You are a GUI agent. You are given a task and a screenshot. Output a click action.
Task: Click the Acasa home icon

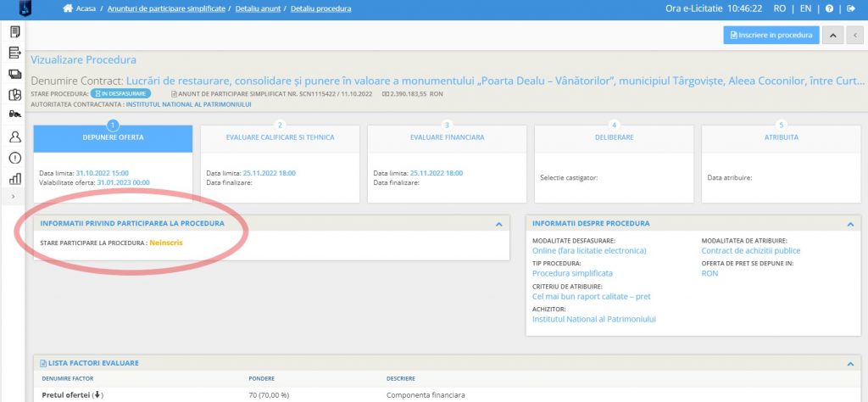pyautogui.click(x=68, y=8)
